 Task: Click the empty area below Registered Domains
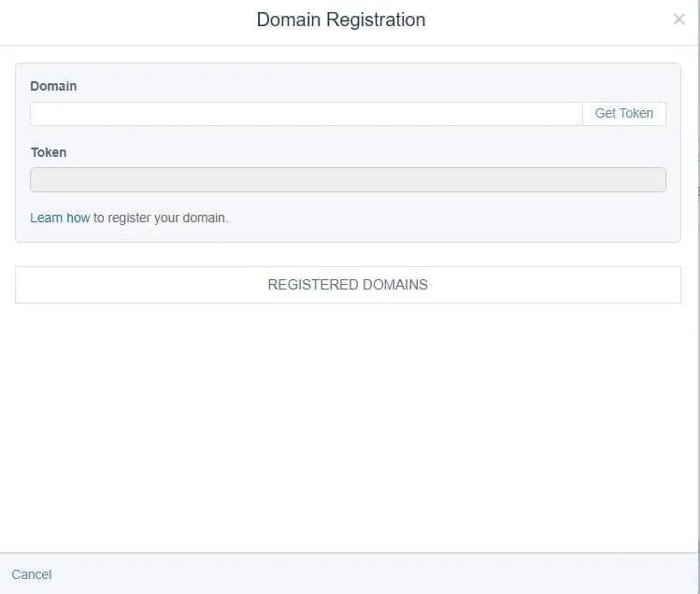point(348,420)
